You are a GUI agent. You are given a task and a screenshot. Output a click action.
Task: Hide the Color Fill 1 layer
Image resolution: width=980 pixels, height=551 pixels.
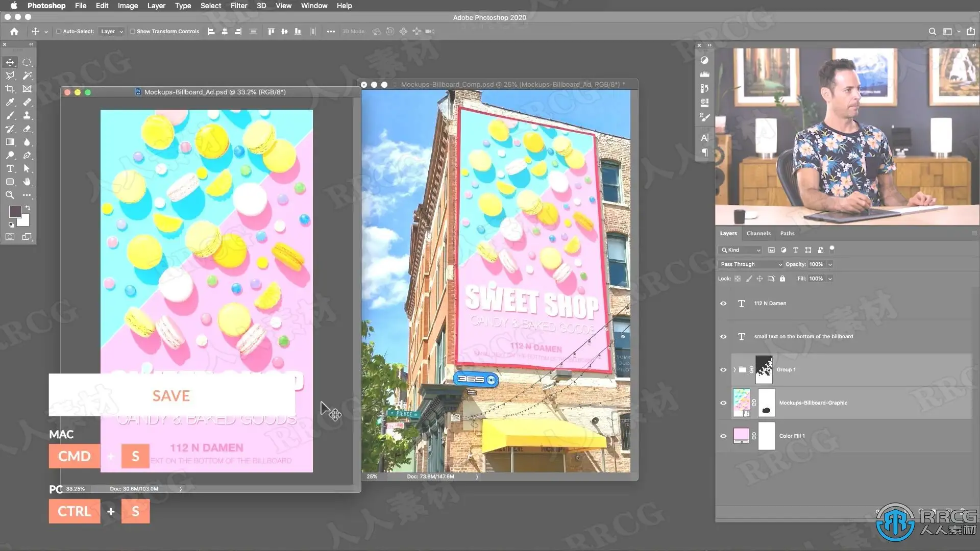click(x=723, y=436)
